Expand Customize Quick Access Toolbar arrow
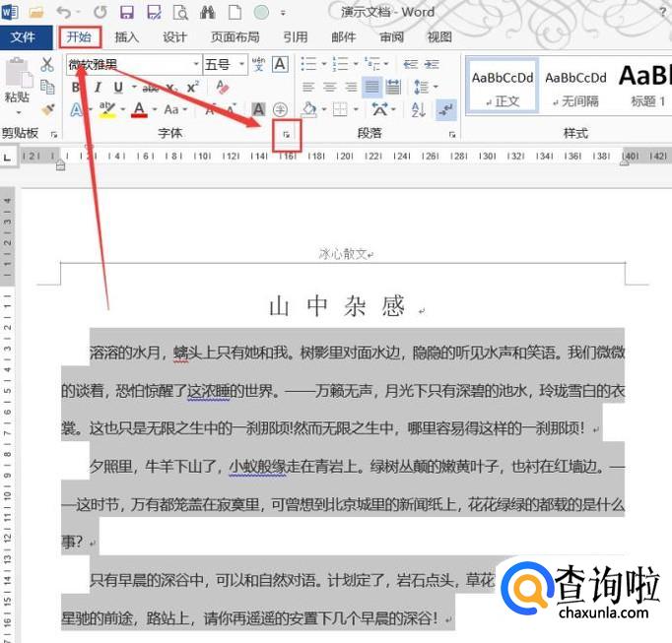This screenshot has width=672, height=643. click(x=283, y=13)
